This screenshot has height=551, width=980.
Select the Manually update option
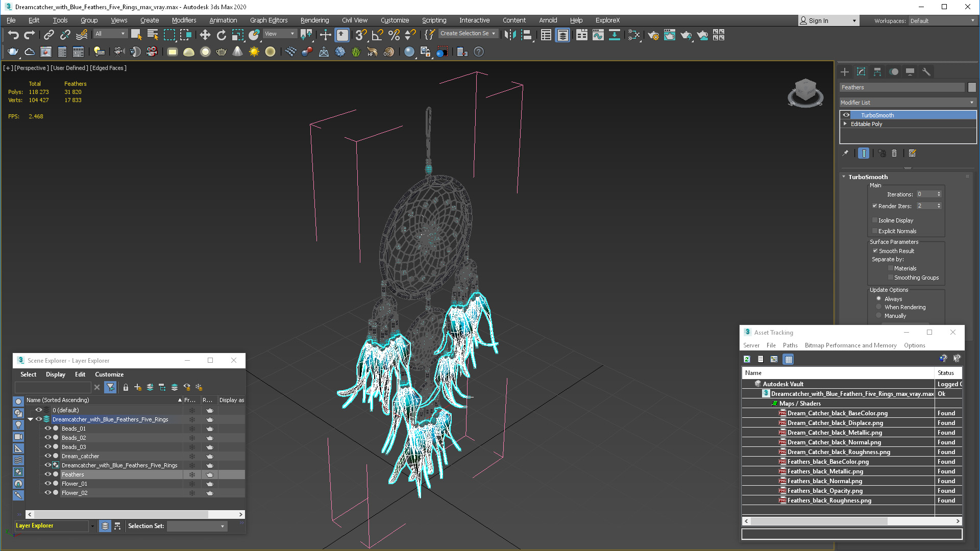click(879, 316)
